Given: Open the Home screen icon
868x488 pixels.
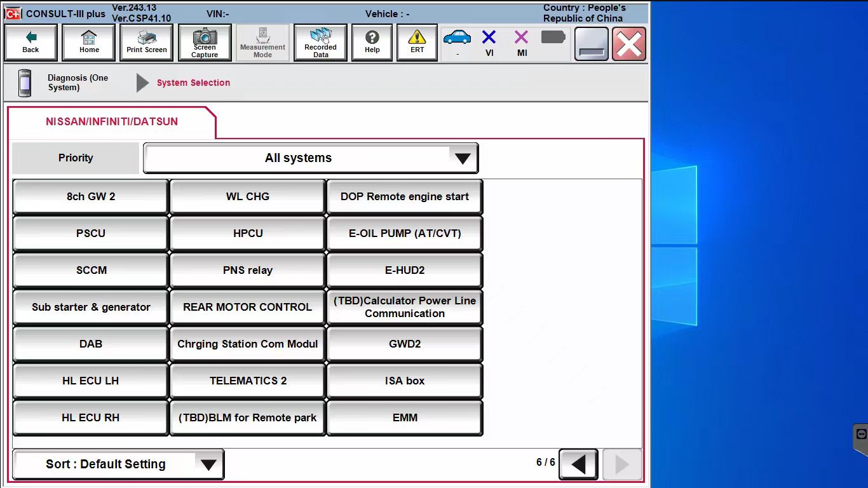Looking at the screenshot, I should click(89, 43).
